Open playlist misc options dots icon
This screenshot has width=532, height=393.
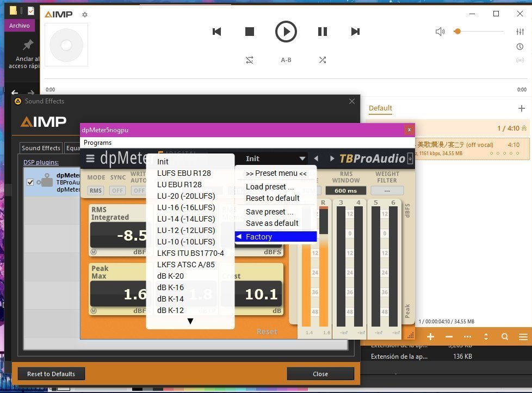point(467,337)
